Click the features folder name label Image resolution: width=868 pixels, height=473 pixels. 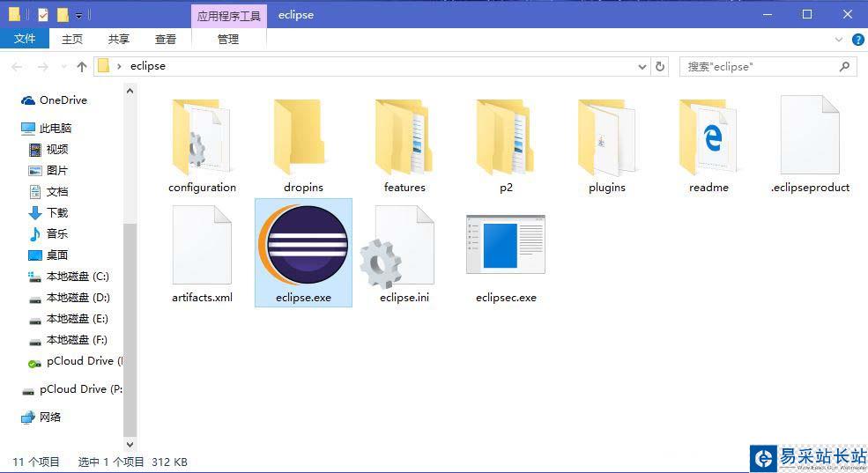pos(404,188)
